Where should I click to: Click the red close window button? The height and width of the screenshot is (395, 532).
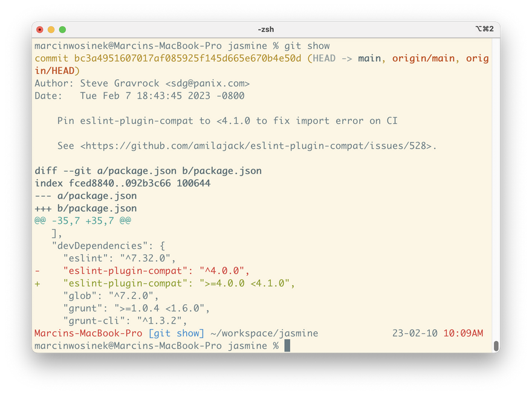pos(40,29)
